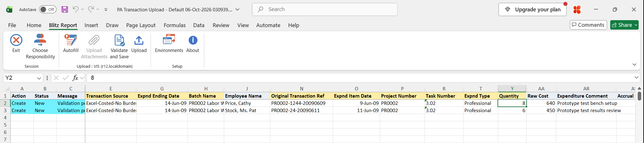The height and width of the screenshot is (143, 644).
Task: Switch to the Insert tab
Action: (x=91, y=25)
